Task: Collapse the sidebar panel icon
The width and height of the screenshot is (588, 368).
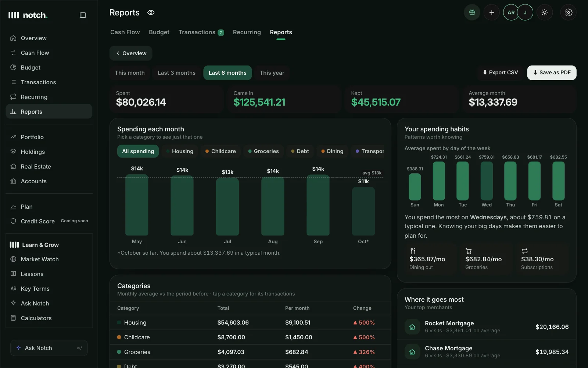Action: (83, 15)
